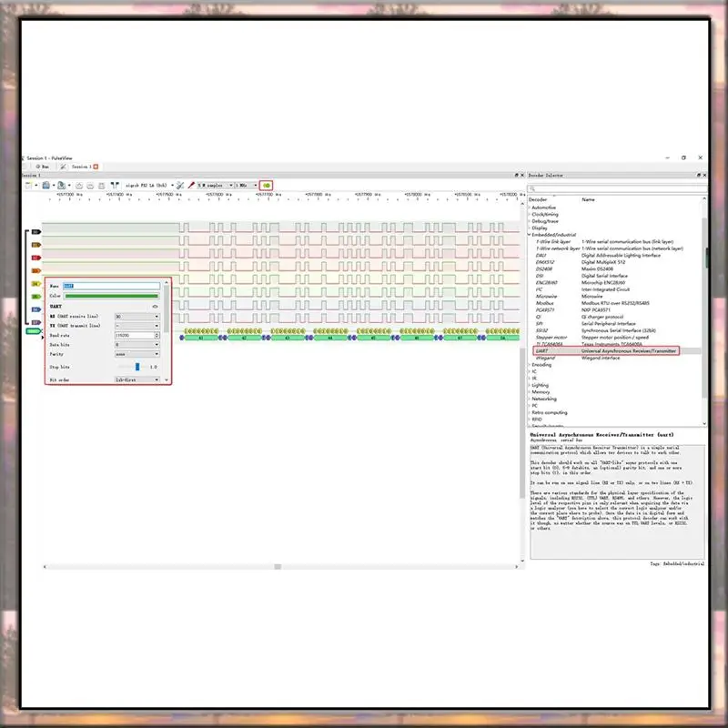Click the channel probe configuration icon

coord(191,186)
